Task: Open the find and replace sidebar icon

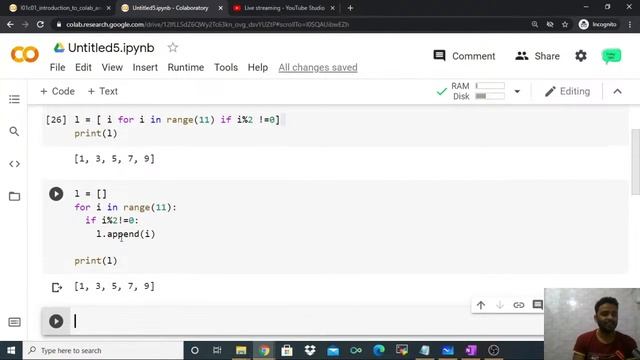Action: 14,131
